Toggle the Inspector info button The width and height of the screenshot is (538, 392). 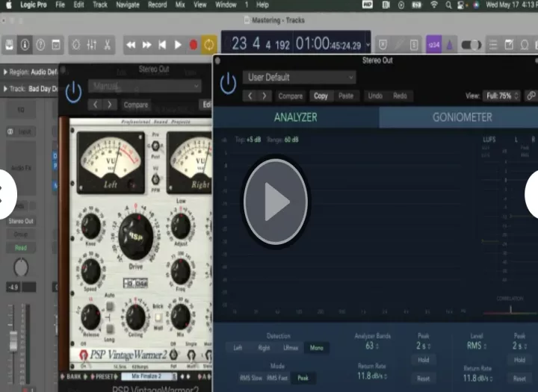pos(25,45)
